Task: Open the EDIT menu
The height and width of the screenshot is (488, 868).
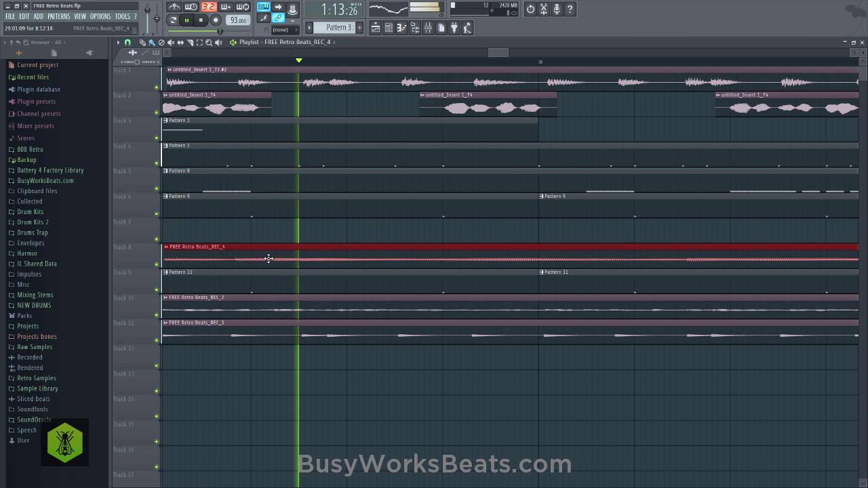Action: click(24, 16)
